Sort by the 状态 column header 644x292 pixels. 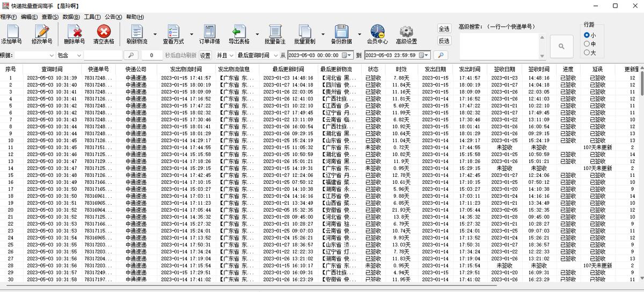click(373, 70)
